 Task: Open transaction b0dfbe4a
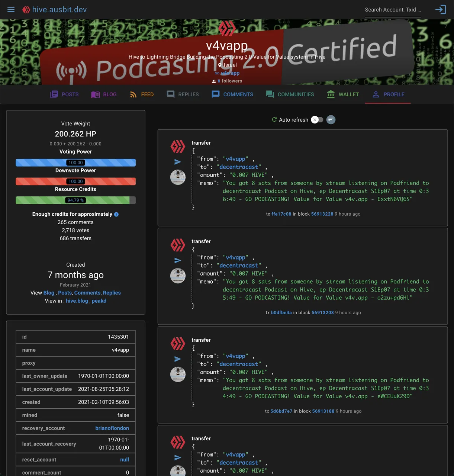tap(281, 313)
